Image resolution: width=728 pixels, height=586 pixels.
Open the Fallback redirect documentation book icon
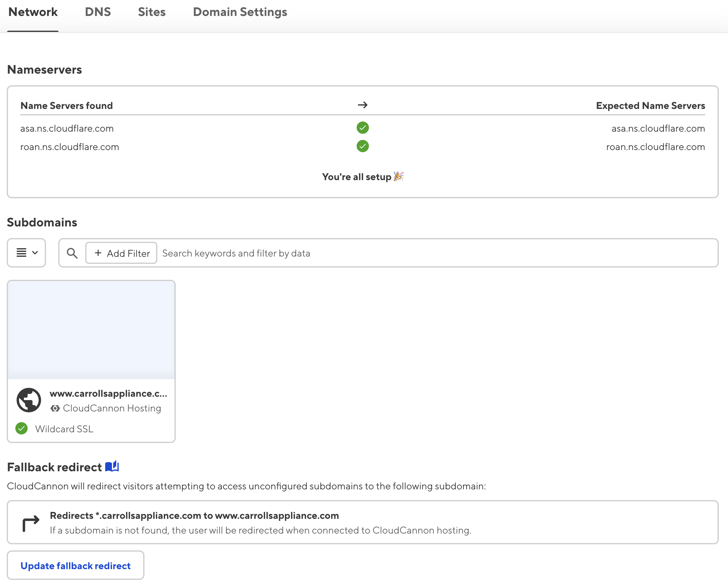(x=112, y=466)
